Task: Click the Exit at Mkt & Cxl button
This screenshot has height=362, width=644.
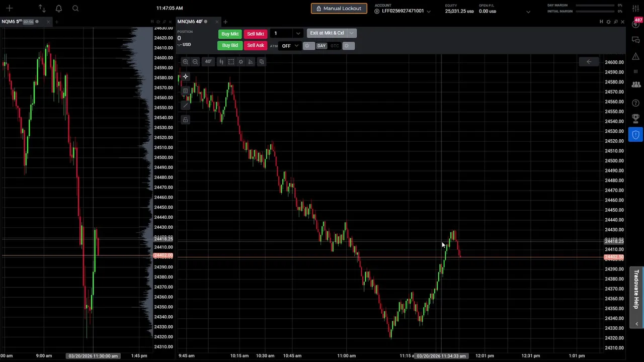Action: (327, 33)
